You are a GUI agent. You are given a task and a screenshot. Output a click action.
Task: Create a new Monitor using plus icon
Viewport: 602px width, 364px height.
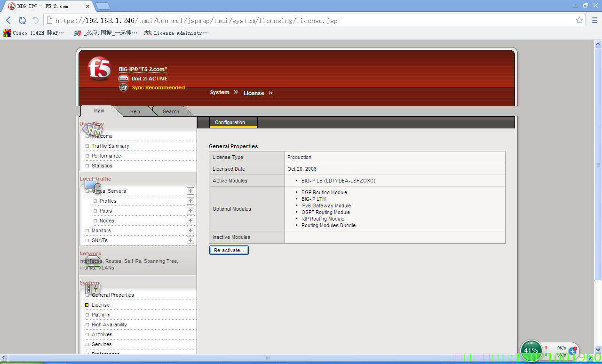tap(190, 230)
